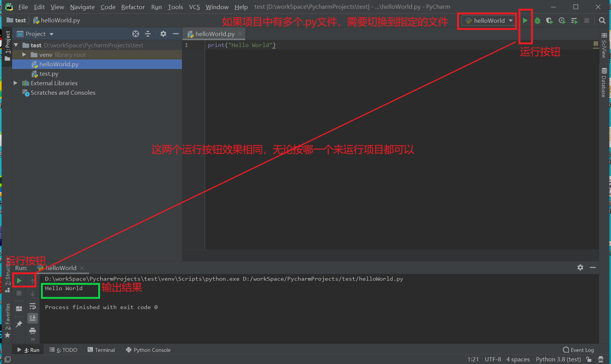Open the 6: TODO tool window
The width and height of the screenshot is (611, 364).
point(63,350)
